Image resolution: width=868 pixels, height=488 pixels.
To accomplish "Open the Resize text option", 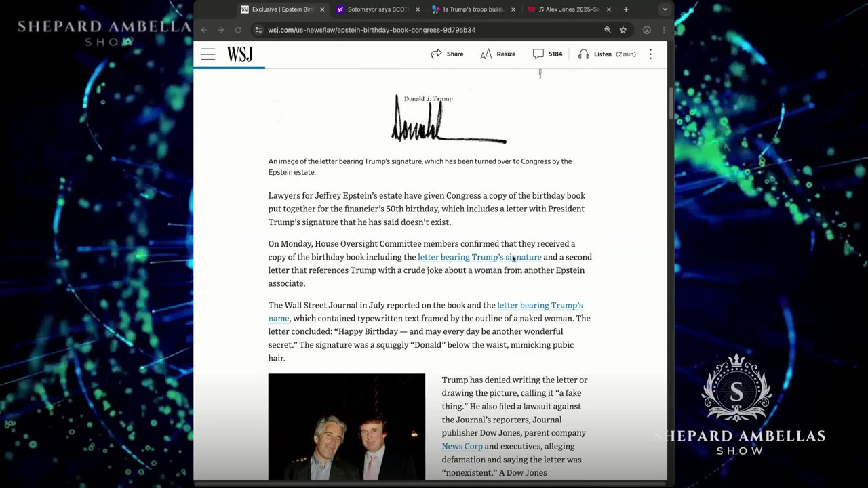I will click(498, 54).
